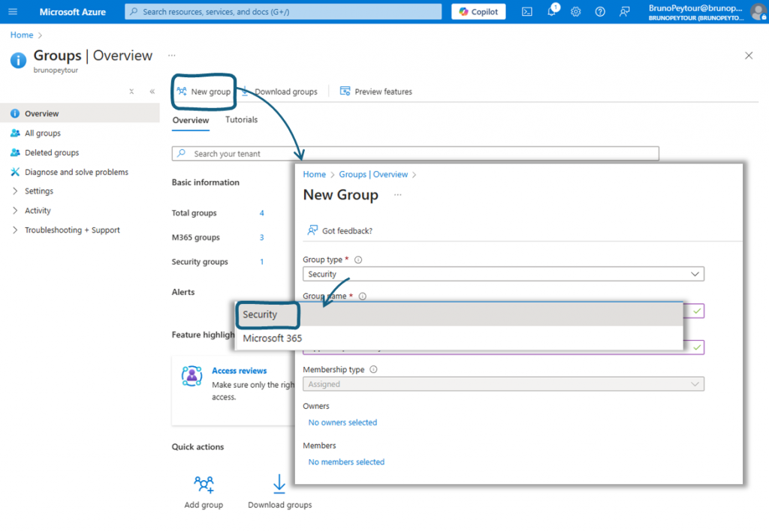Open the notifications bell
Viewport: 769px width, 532px height.
551,12
